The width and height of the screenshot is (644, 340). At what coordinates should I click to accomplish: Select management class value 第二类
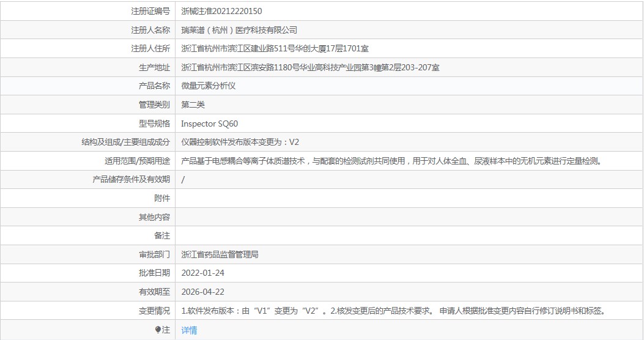193,105
